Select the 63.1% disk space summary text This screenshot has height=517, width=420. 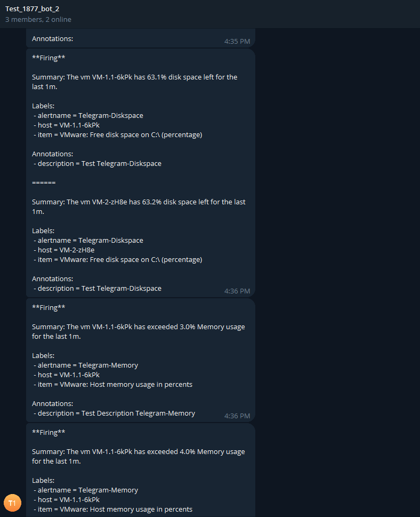click(134, 82)
